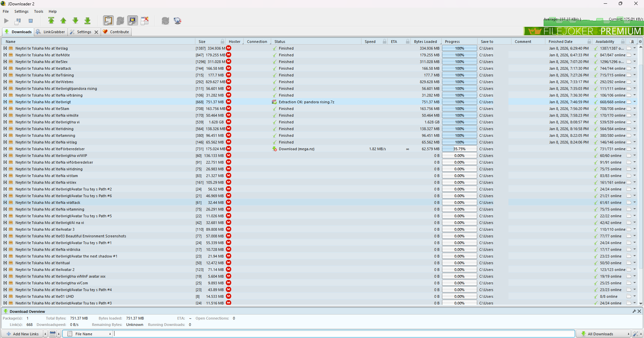Move selected package up one position
644x338 pixels.
click(x=63, y=21)
